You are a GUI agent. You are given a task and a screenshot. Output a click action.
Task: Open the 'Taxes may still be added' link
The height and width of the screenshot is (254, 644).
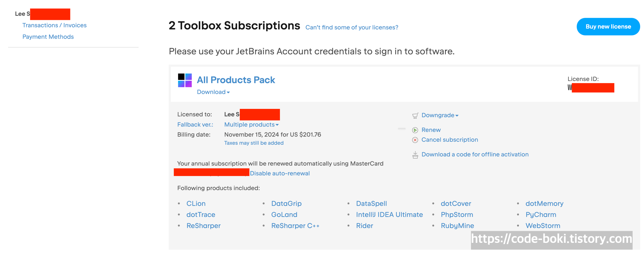[x=254, y=143]
